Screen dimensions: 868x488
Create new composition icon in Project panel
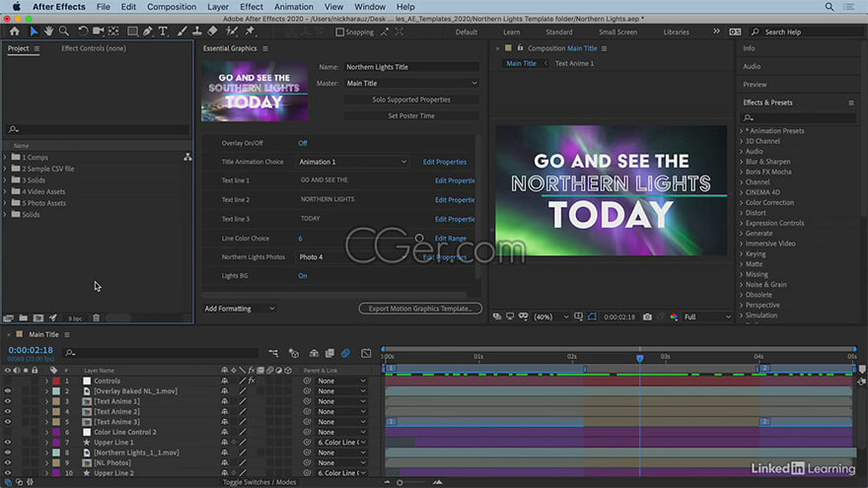coord(38,318)
